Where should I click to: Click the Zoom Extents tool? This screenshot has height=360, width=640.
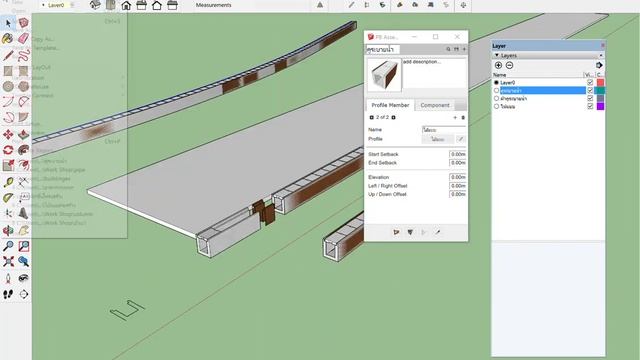(8, 261)
